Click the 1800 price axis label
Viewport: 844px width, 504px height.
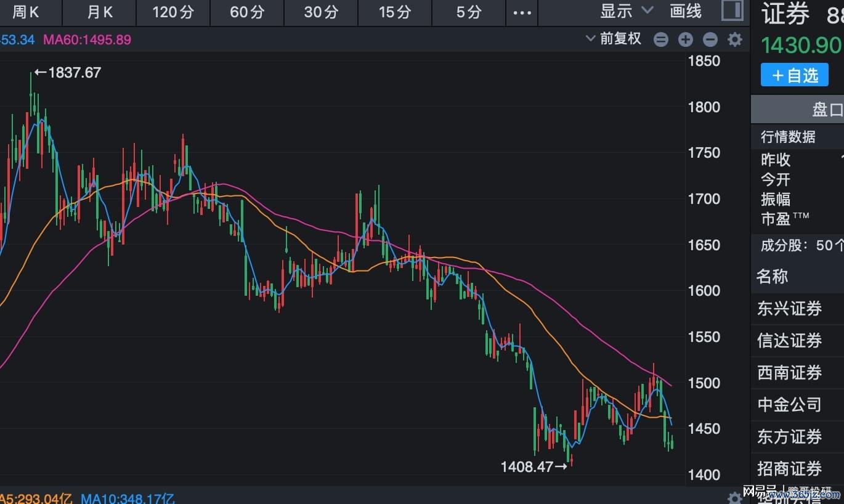pos(704,107)
